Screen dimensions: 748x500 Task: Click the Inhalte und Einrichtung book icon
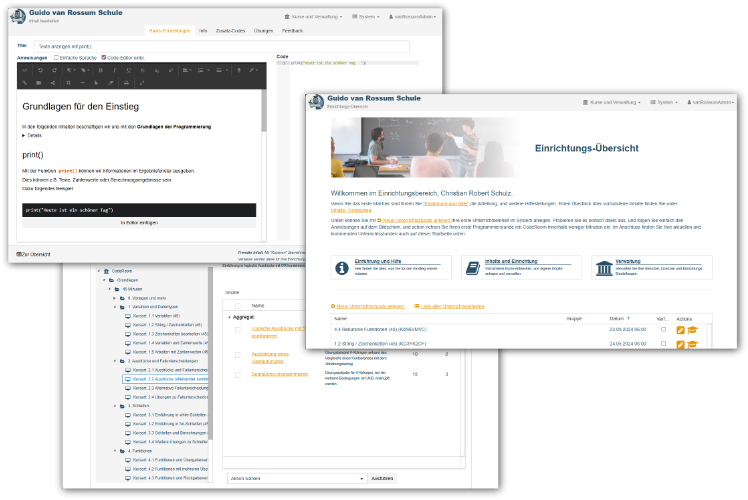pyautogui.click(x=472, y=267)
